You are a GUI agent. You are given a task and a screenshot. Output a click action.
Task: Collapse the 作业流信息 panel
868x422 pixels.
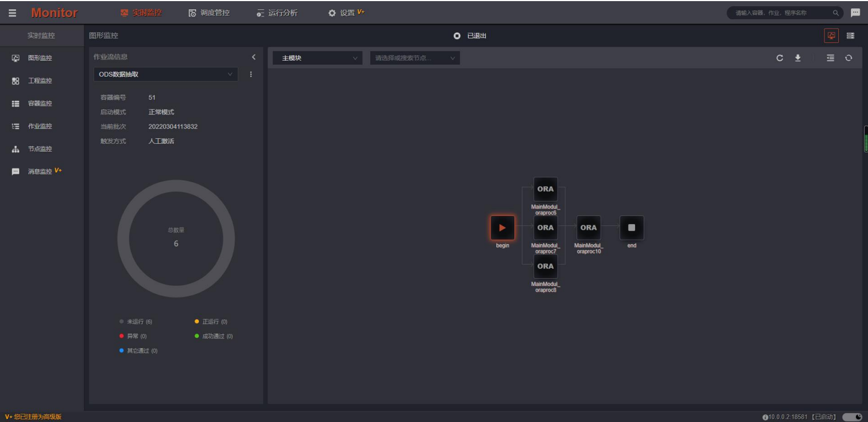pos(253,57)
